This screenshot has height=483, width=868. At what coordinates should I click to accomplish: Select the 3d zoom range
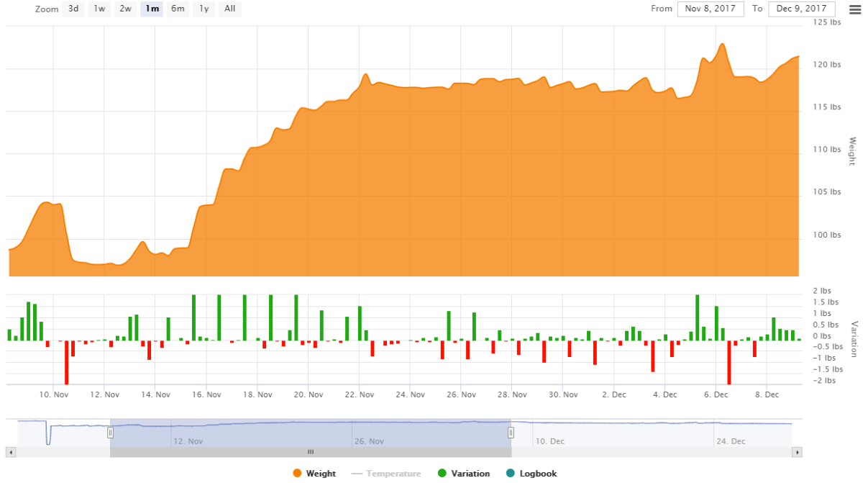tap(73, 9)
